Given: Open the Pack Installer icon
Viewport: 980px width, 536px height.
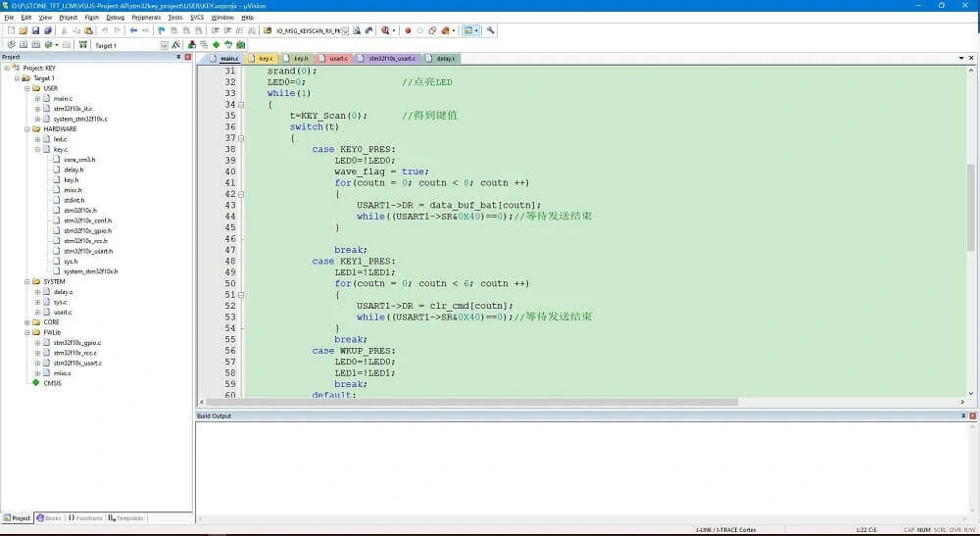Looking at the screenshot, I should (241, 45).
